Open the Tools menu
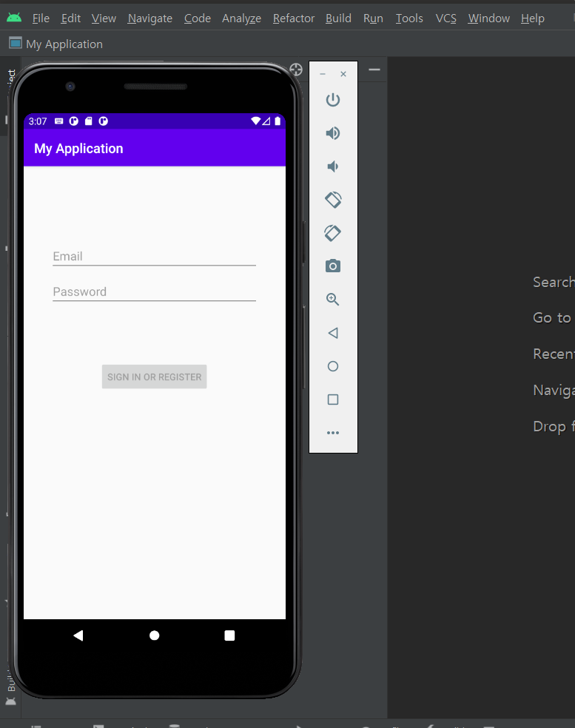575x728 pixels. click(x=409, y=18)
